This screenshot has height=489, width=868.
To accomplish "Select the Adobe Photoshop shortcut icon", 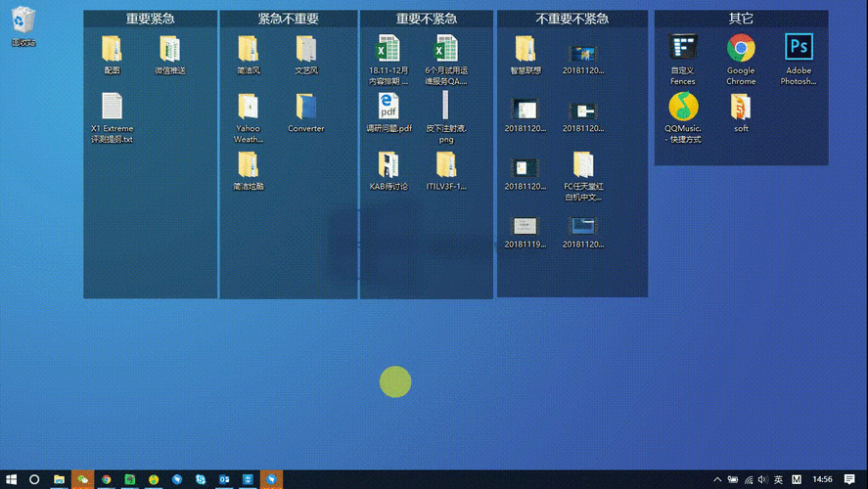I will point(799,48).
